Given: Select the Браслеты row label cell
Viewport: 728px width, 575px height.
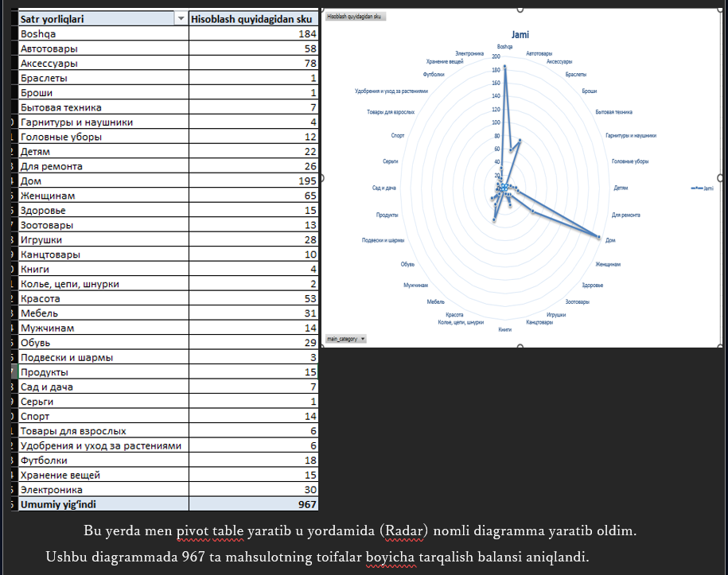Looking at the screenshot, I should 103,78.
